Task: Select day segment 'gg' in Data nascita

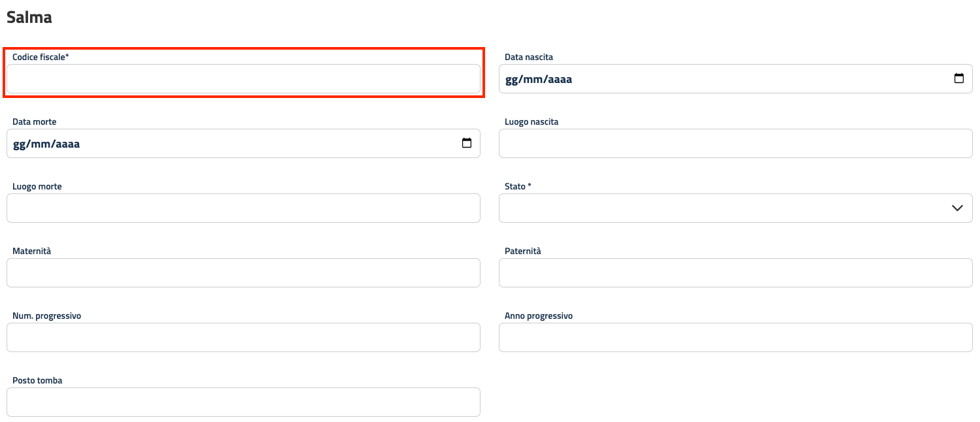Action: [511, 80]
